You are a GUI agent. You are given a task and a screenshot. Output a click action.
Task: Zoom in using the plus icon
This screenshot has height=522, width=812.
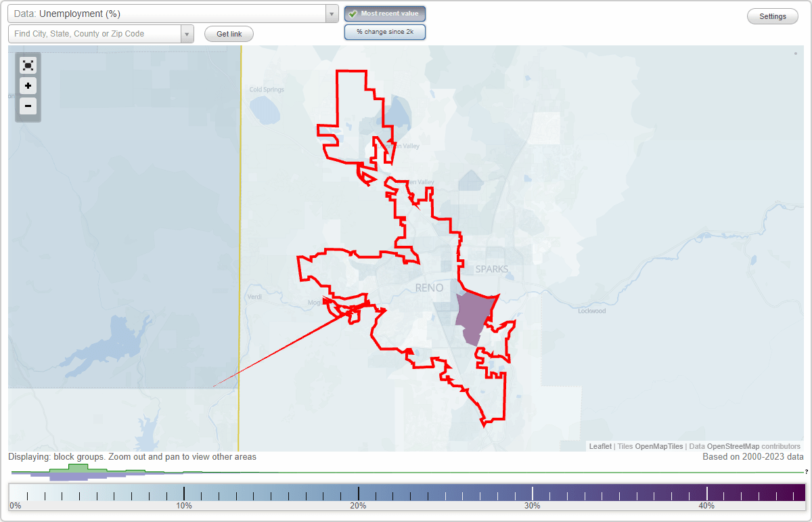pos(28,86)
